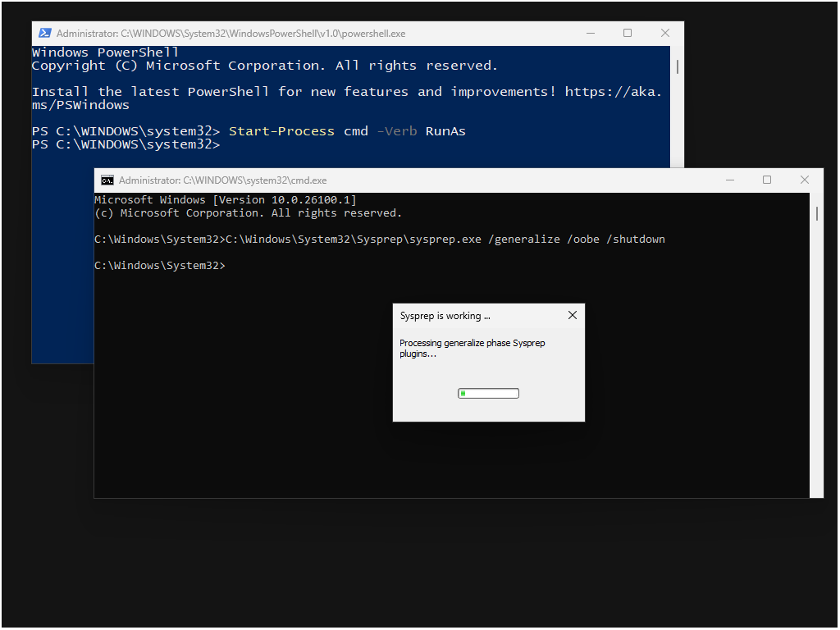Maximize the cmd.exe window
Image resolution: width=840 pixels, height=630 pixels.
point(767,179)
